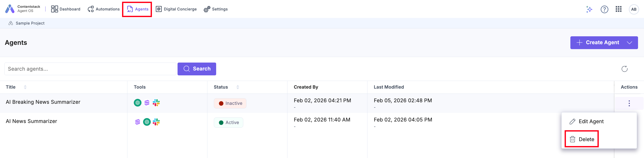Viewport: 644px width, 158px height.
Task: Click Slack icon in Breaking News row
Action: pos(156,103)
